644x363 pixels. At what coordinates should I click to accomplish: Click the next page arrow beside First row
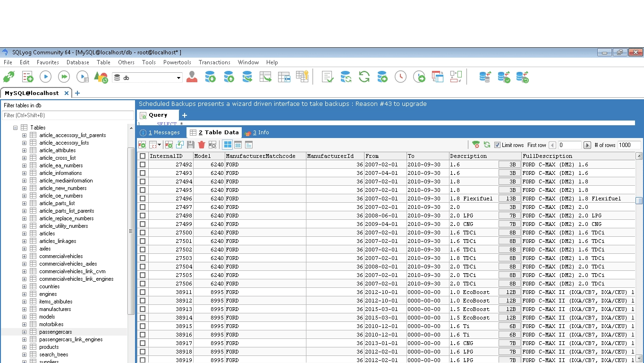pos(587,145)
